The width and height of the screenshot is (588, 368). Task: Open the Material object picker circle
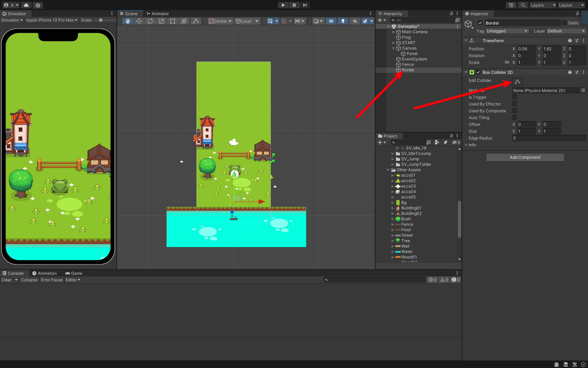(x=583, y=90)
